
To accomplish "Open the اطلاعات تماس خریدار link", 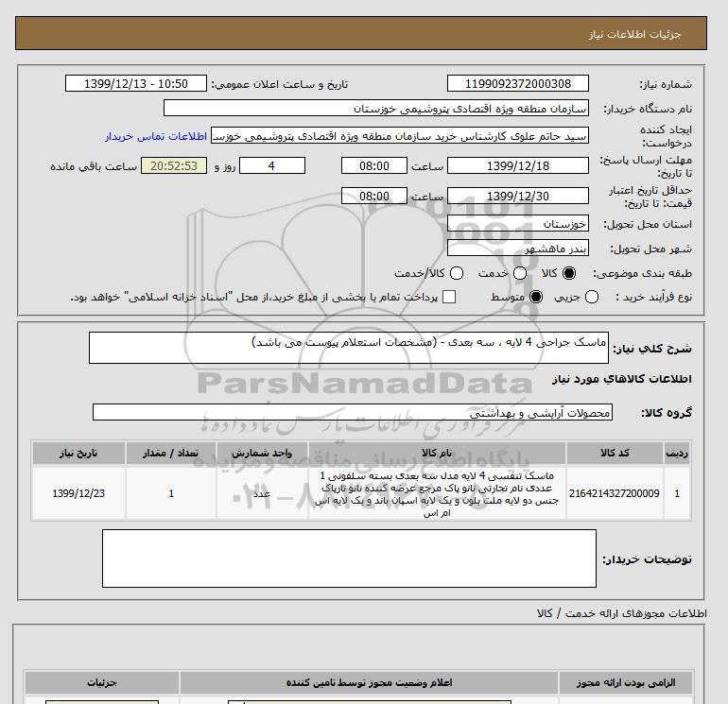I will tap(156, 136).
